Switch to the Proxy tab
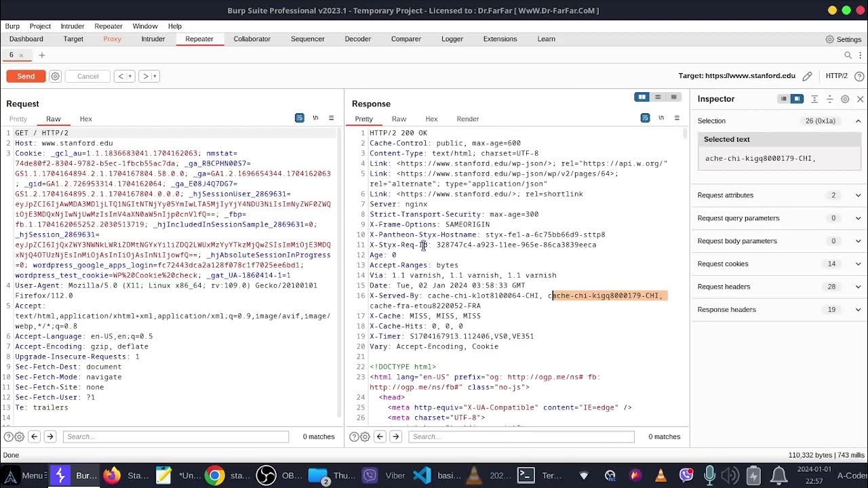The image size is (868, 488). [x=112, y=39]
